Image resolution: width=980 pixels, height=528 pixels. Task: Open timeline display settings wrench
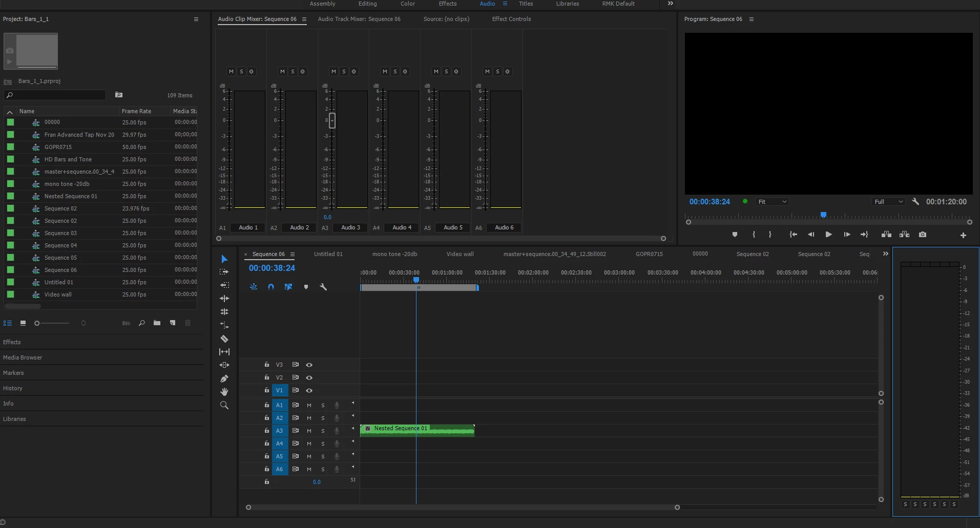pyautogui.click(x=323, y=287)
